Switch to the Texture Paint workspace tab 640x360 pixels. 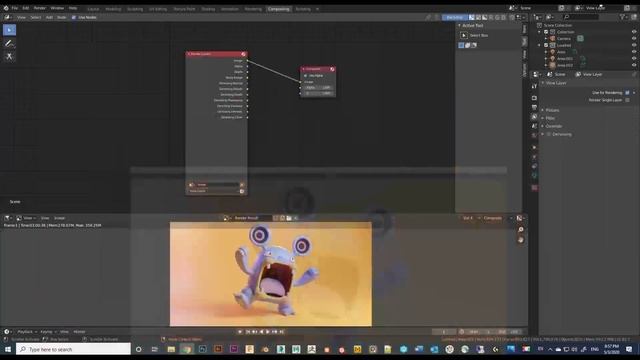coord(184,9)
